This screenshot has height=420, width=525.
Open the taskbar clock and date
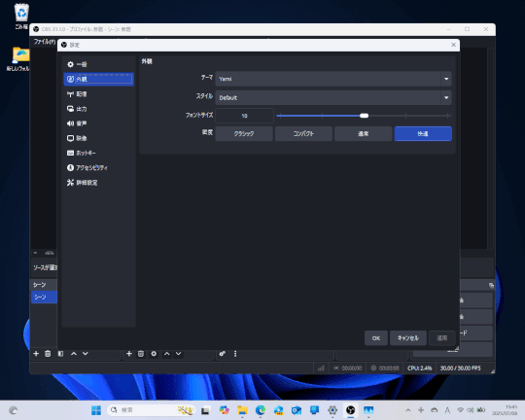click(x=505, y=410)
